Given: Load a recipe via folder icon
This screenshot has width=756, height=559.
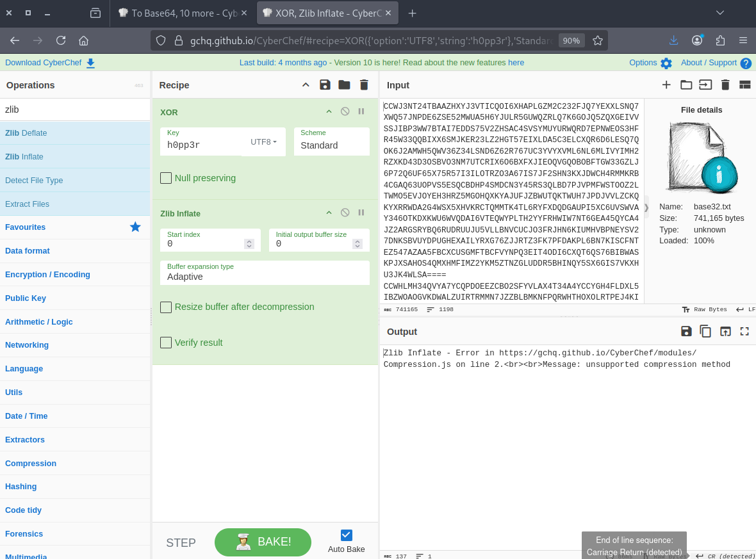Looking at the screenshot, I should coord(345,85).
